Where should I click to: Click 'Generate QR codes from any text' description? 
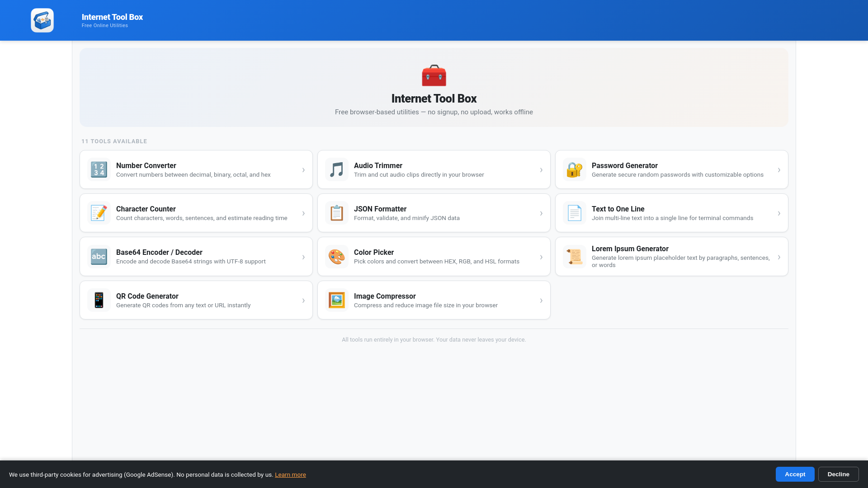pyautogui.click(x=183, y=305)
